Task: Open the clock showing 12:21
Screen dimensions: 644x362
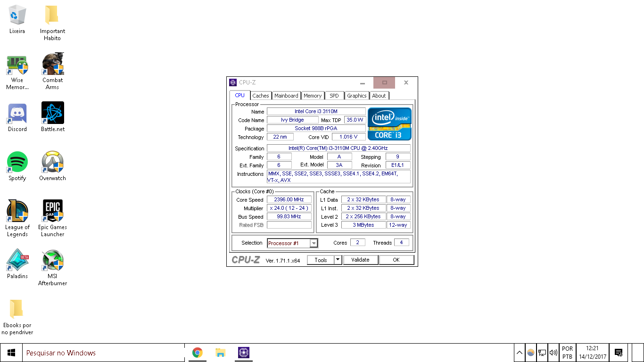Action: [x=593, y=353]
